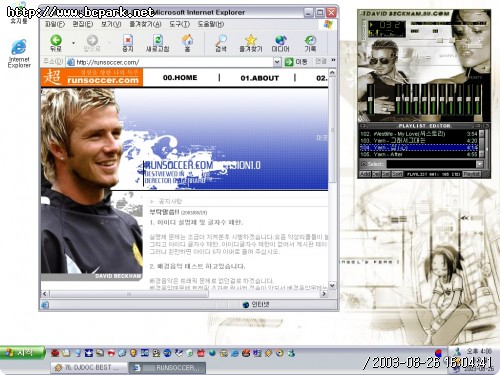The height and width of the screenshot is (375, 500).
Task: Click the 01.ABOUT navigation link
Action: coord(259,78)
